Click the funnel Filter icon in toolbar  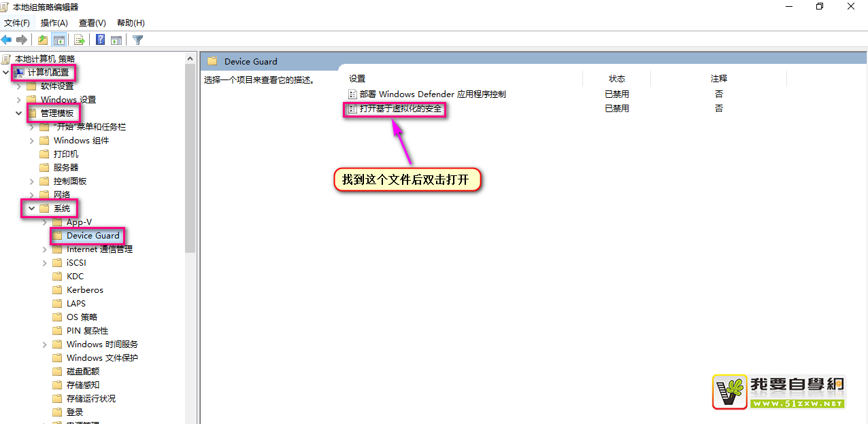point(137,39)
